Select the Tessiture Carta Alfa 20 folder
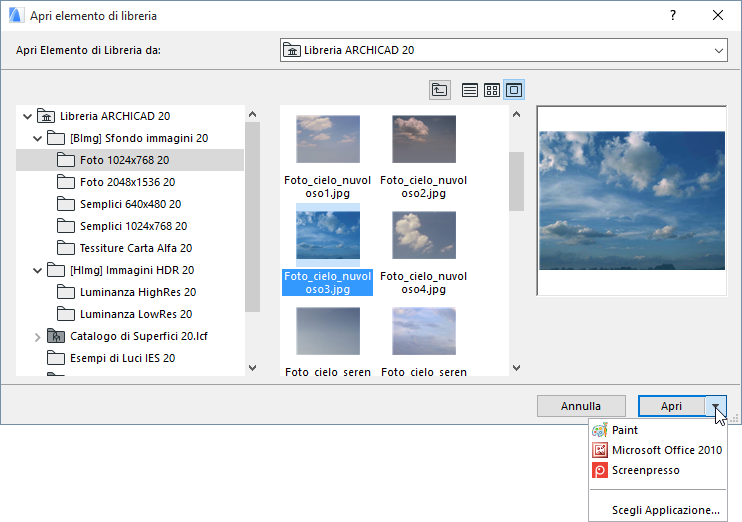 (x=136, y=248)
